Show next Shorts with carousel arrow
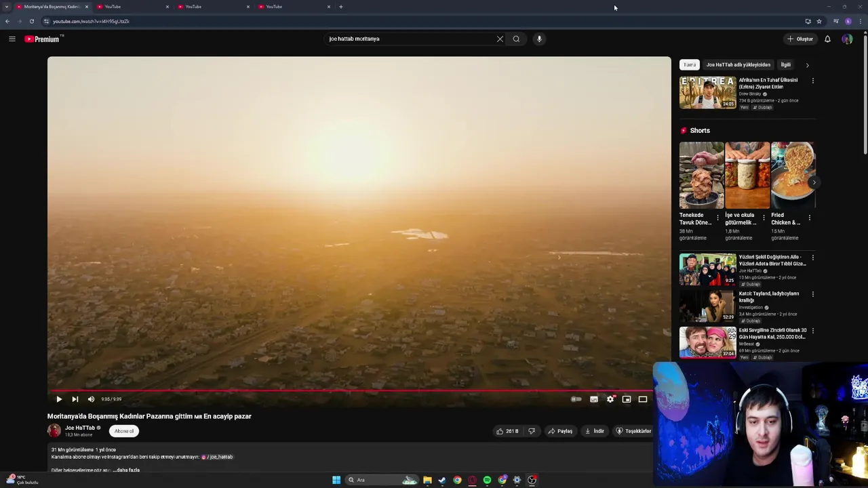The image size is (868, 488). pyautogui.click(x=814, y=182)
